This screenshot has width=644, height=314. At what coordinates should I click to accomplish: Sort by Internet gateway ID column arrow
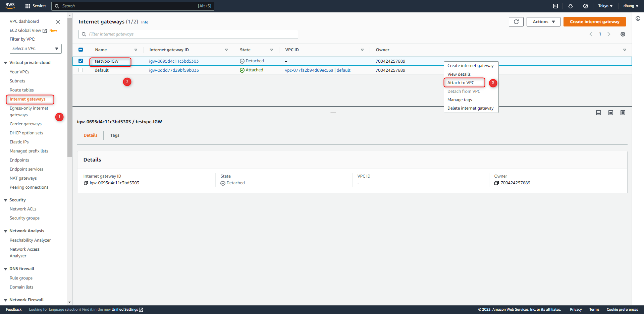226,50
